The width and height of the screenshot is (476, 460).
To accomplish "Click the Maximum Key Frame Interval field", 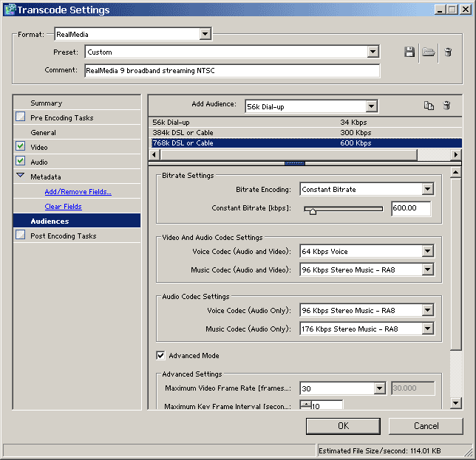I will 327,405.
